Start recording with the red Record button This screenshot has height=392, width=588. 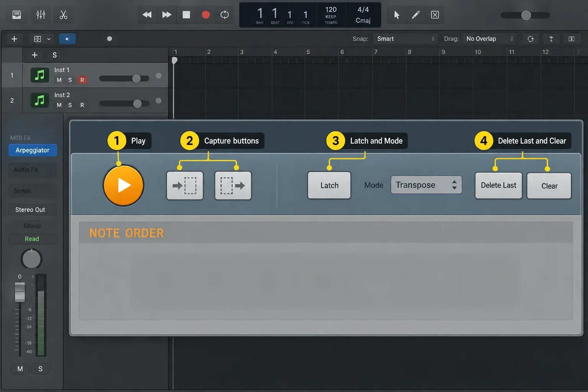(x=206, y=15)
